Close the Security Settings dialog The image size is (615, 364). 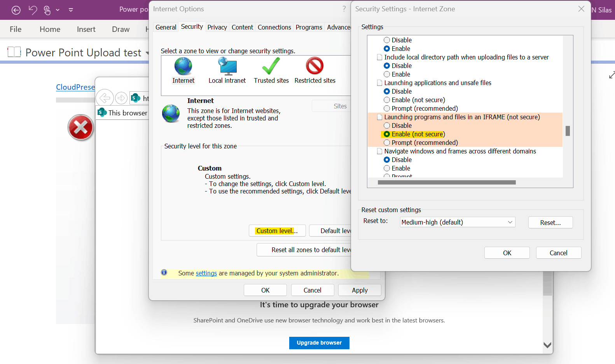(x=581, y=9)
